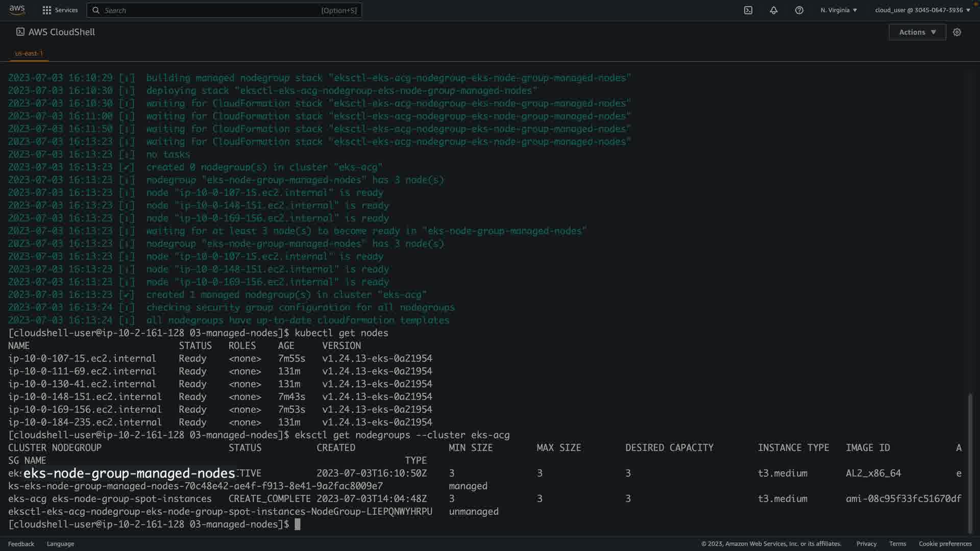This screenshot has width=980, height=551.
Task: Open the Language selector in footer
Action: (x=60, y=544)
